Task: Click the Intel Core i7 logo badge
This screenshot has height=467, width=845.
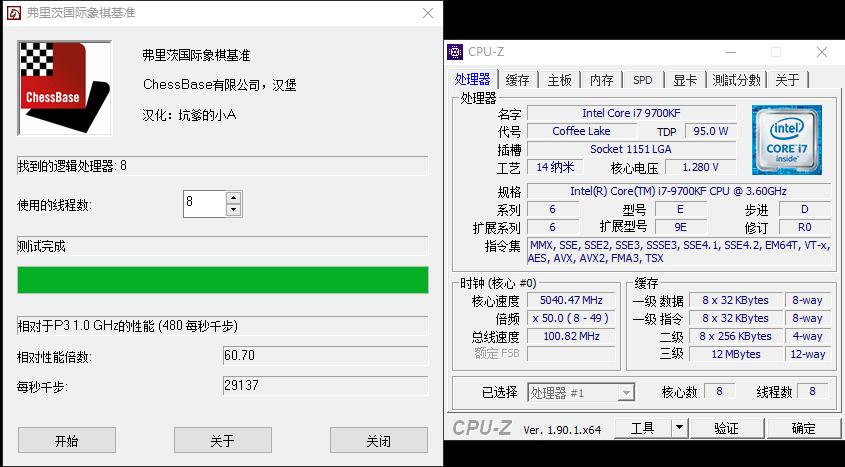Action: tap(787, 140)
